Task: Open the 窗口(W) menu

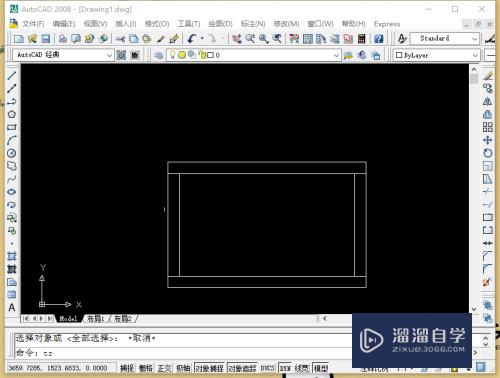Action: pyautogui.click(x=320, y=24)
